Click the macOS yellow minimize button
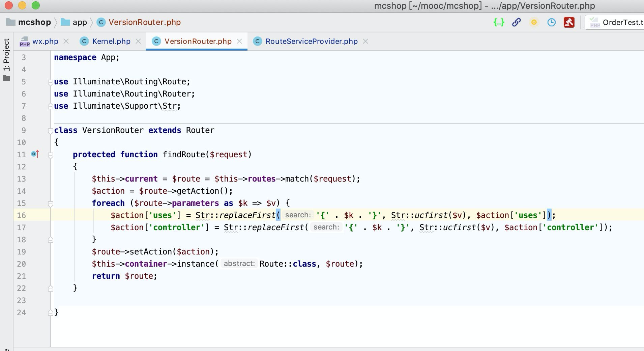The width and height of the screenshot is (644, 351). [x=22, y=5]
